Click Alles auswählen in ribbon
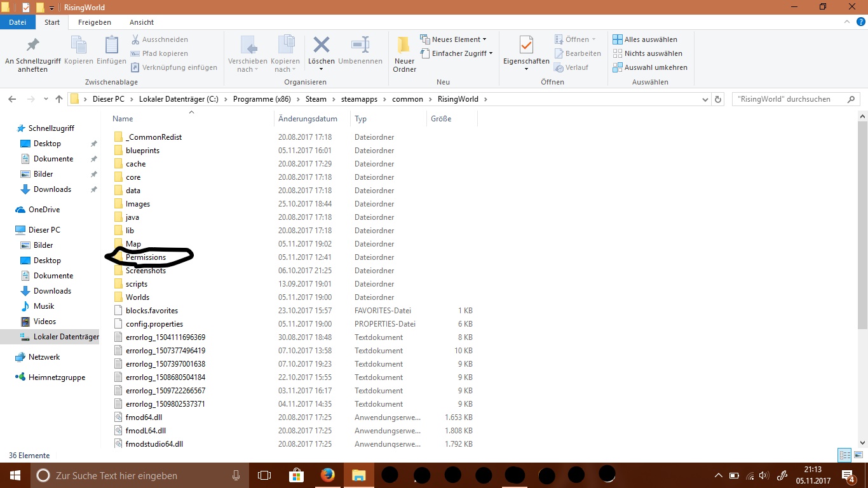The image size is (868, 488). tap(645, 39)
